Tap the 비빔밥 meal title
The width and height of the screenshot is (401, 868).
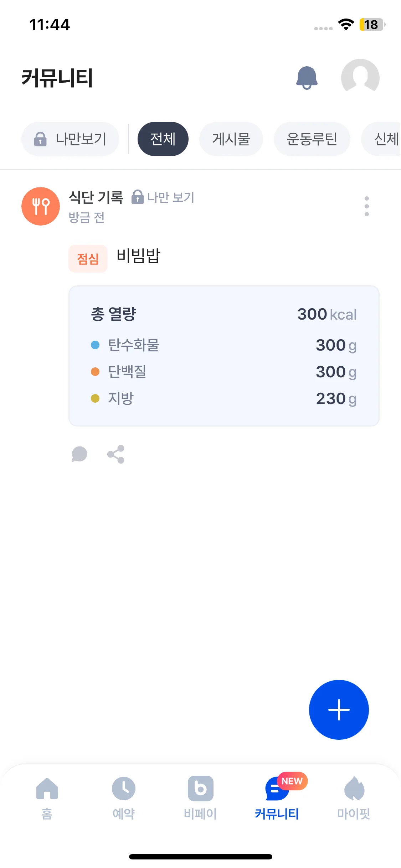(139, 256)
